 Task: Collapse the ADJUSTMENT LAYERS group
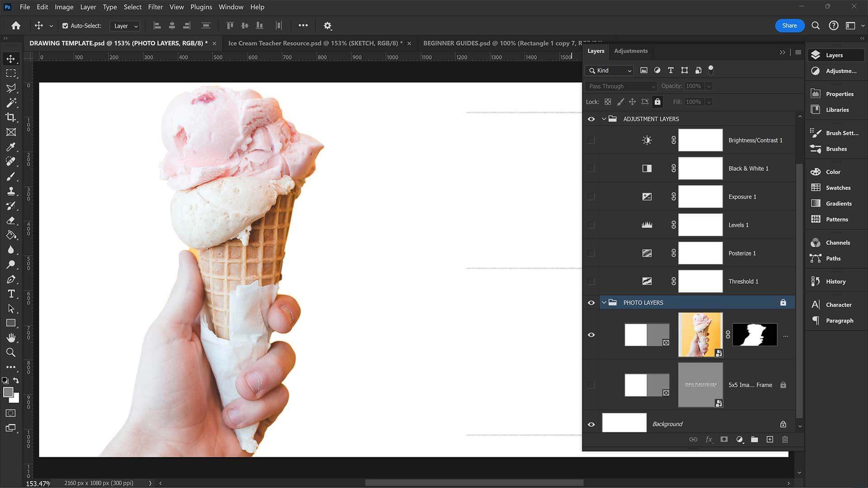[x=604, y=119]
